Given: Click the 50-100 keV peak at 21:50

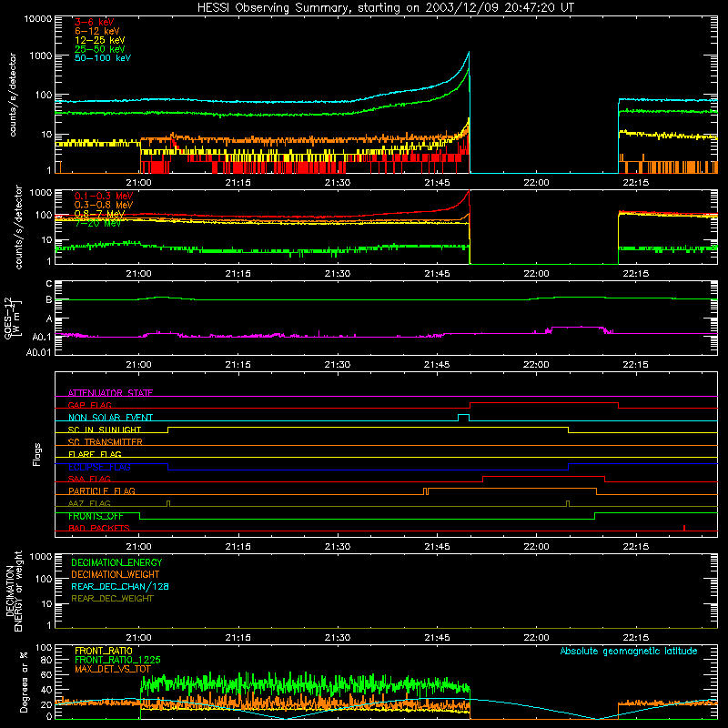Looking at the screenshot, I should point(469,53).
